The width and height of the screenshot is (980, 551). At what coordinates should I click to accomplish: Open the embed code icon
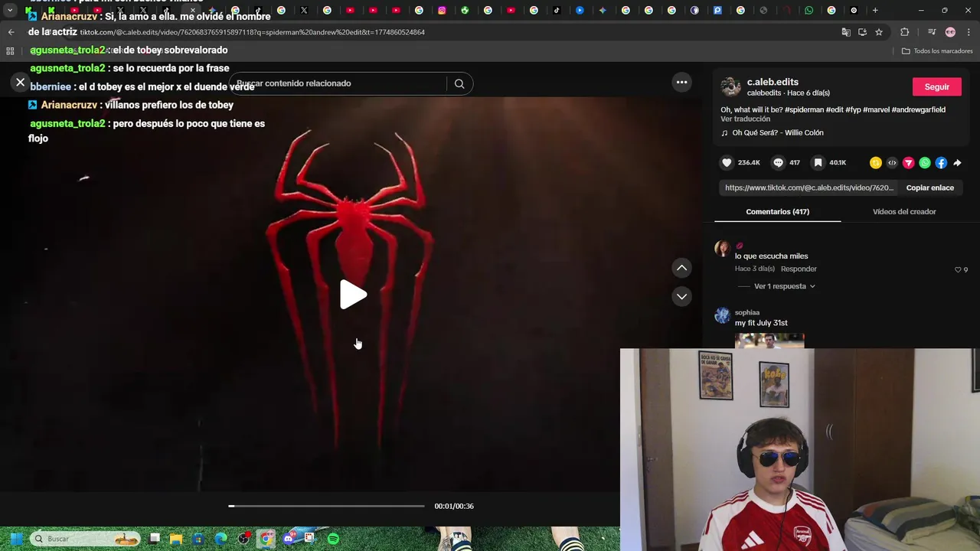click(x=892, y=163)
